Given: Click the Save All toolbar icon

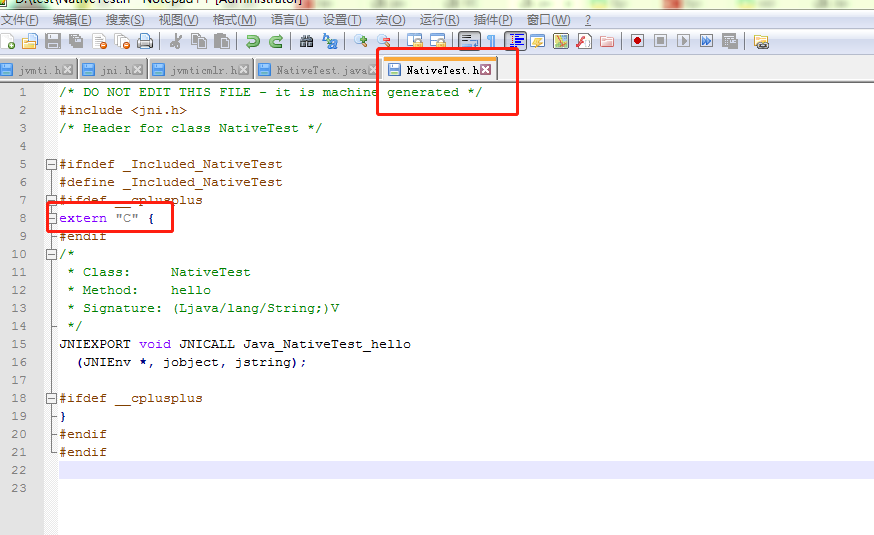Looking at the screenshot, I should point(76,41).
